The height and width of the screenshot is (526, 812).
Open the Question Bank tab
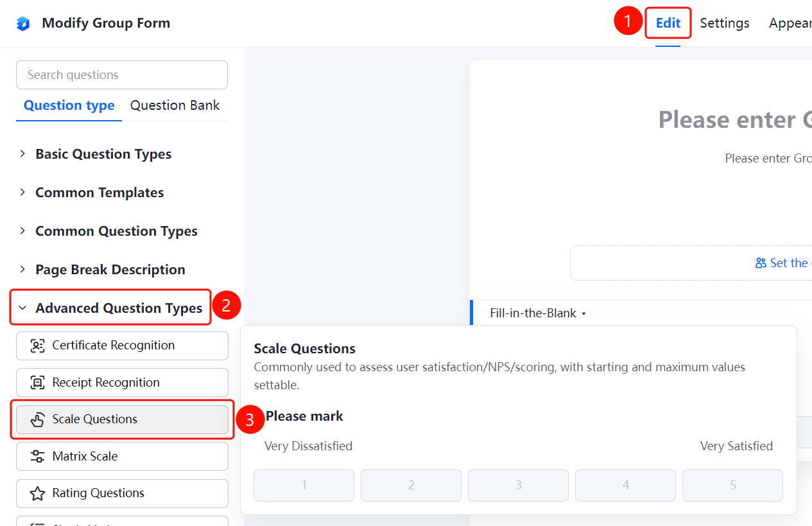pos(175,105)
